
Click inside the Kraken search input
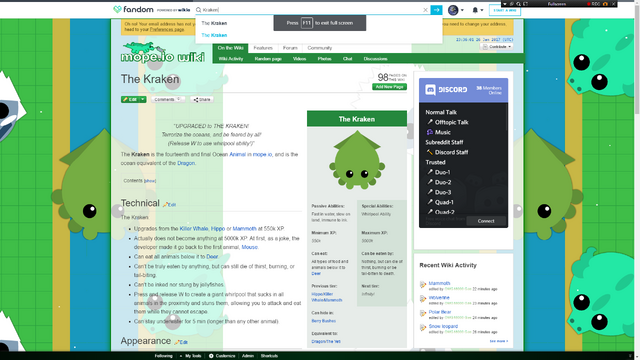(310, 10)
